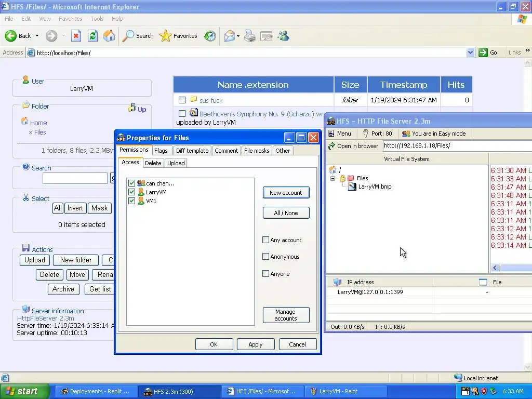The width and height of the screenshot is (532, 399).
Task: Switch to the Delete permissions sub-tab
Action: coord(153,163)
